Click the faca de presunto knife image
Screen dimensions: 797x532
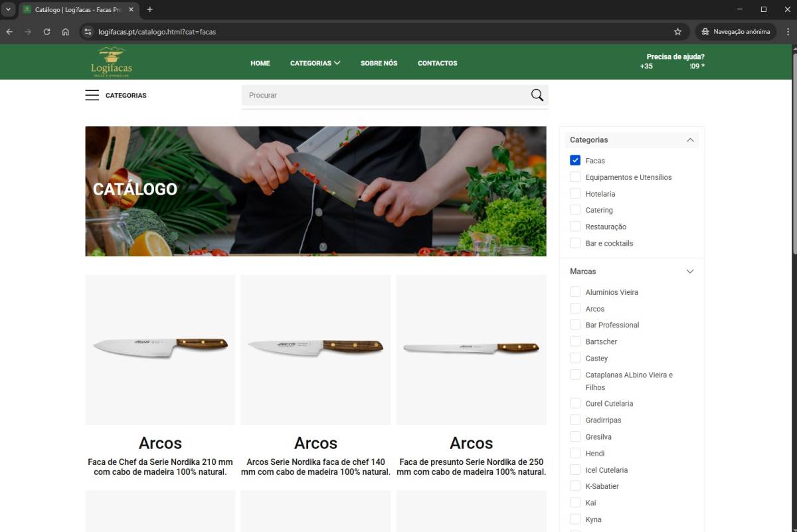click(472, 350)
